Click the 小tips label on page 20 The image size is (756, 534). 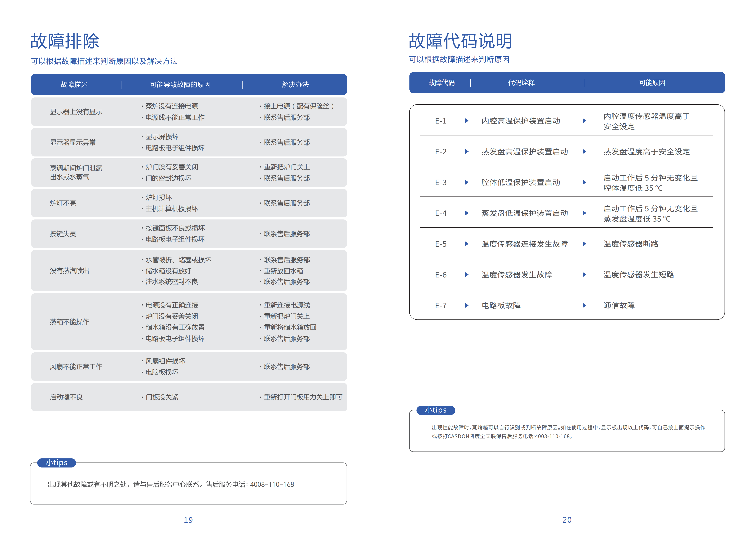436,410
